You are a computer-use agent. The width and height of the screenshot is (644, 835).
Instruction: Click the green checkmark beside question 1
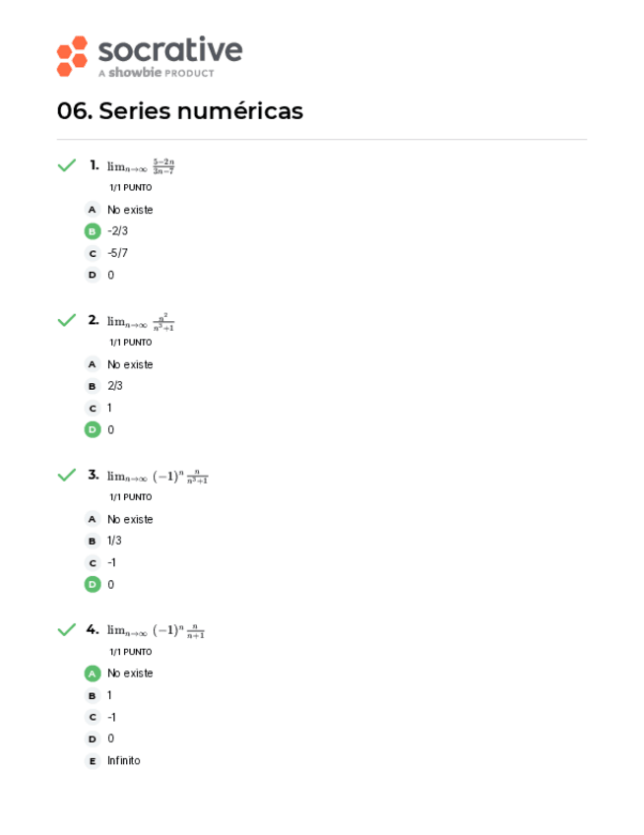pos(67,165)
